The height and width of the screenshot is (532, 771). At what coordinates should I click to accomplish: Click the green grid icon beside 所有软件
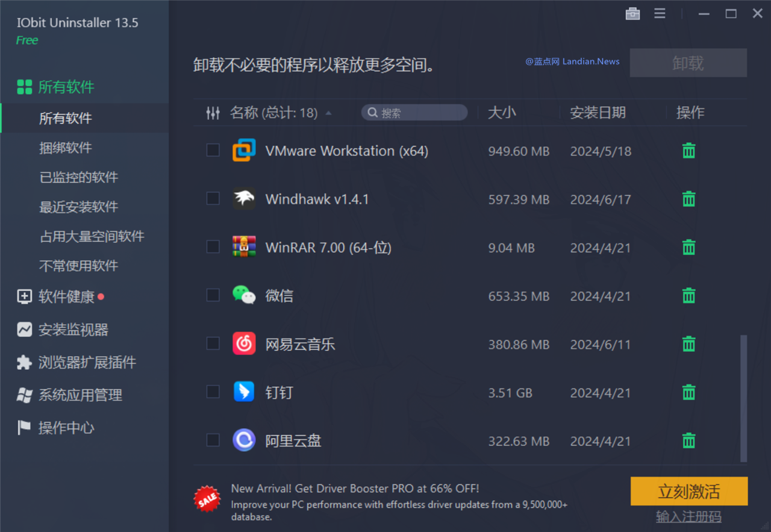click(25, 87)
